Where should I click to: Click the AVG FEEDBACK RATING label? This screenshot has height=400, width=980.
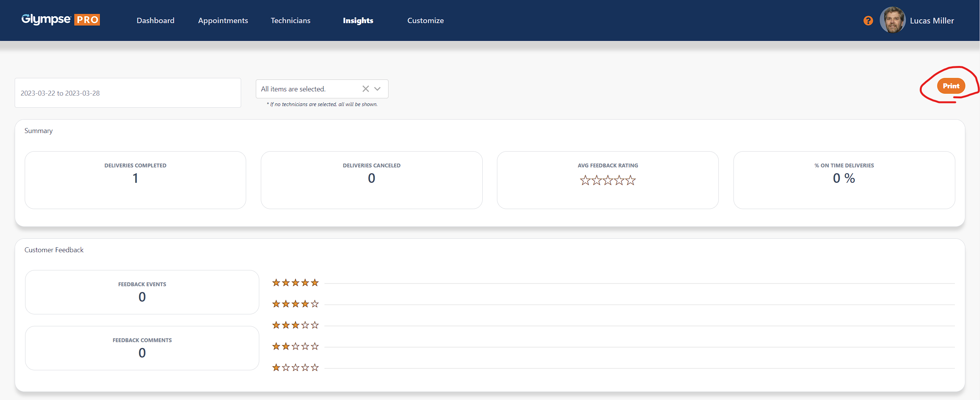click(x=608, y=165)
